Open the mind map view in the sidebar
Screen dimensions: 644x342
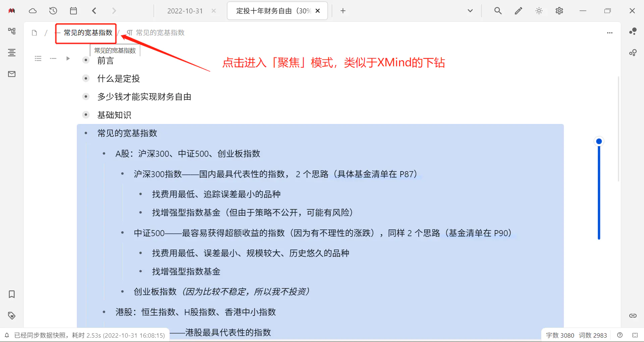point(12,31)
